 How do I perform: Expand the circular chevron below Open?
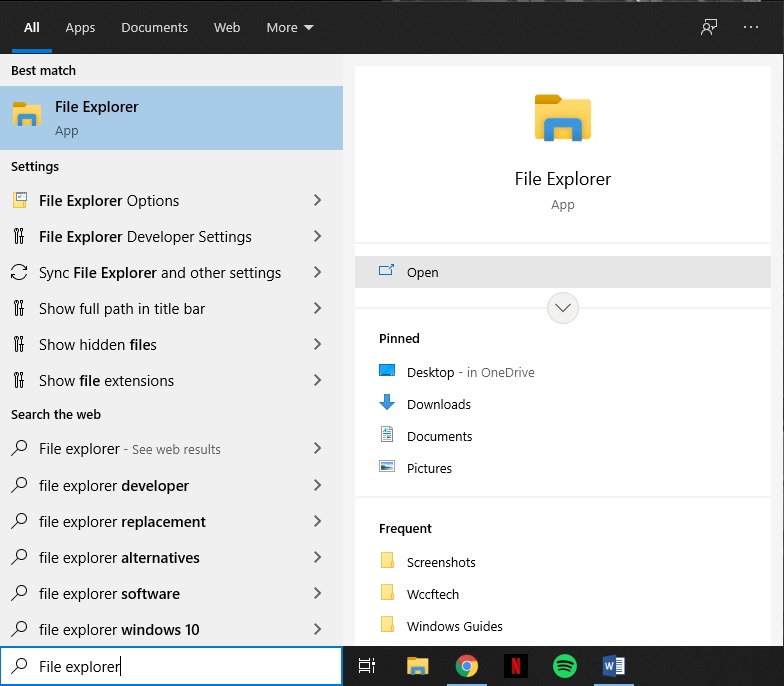[563, 308]
